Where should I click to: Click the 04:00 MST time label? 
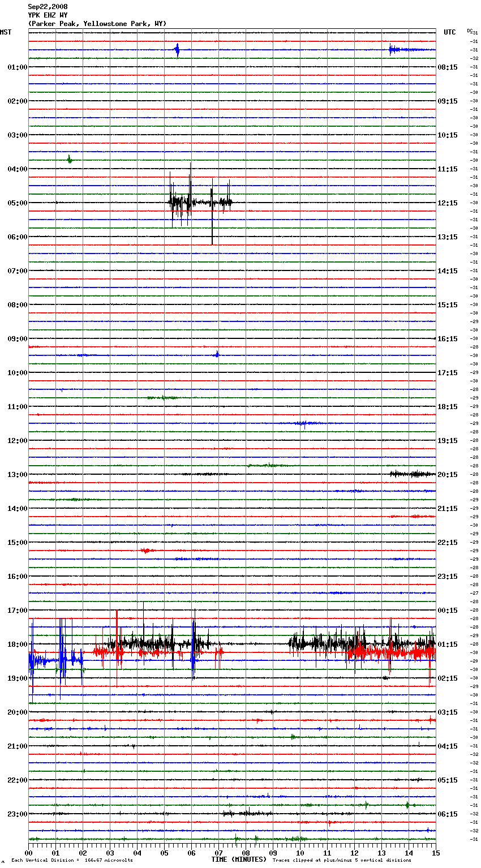pyautogui.click(x=18, y=169)
